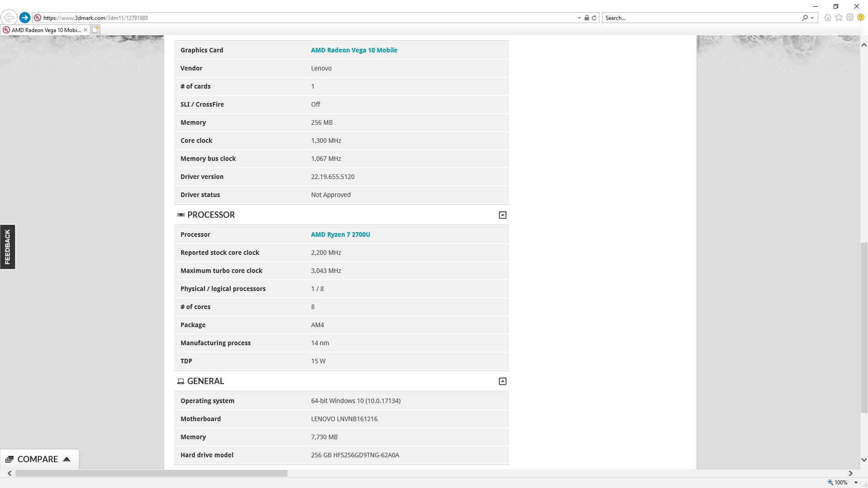The width and height of the screenshot is (868, 488).
Task: Click horizontal scrollbar left arrow
Action: 9,474
